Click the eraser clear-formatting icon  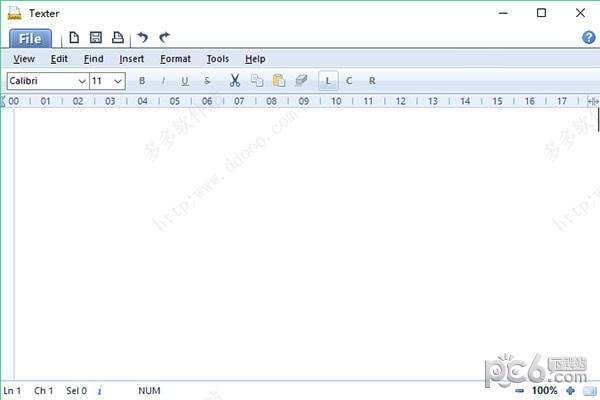[301, 80]
